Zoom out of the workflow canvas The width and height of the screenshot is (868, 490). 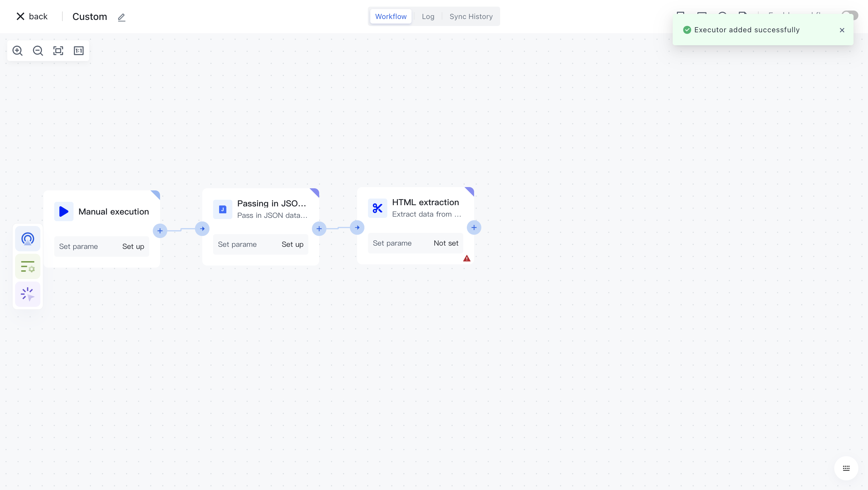[38, 51]
